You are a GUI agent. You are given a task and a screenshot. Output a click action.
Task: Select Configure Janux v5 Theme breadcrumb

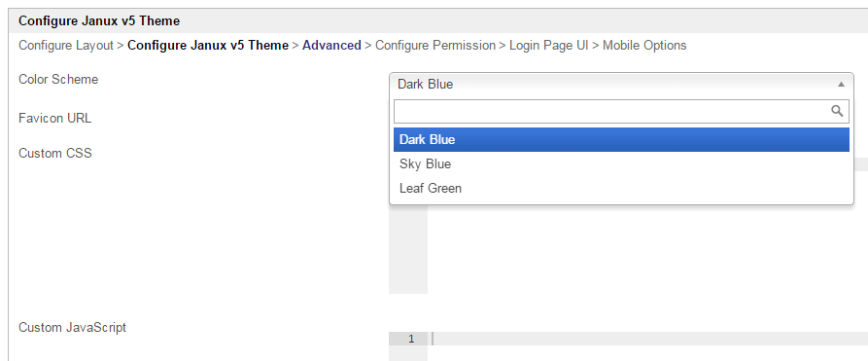(208, 46)
